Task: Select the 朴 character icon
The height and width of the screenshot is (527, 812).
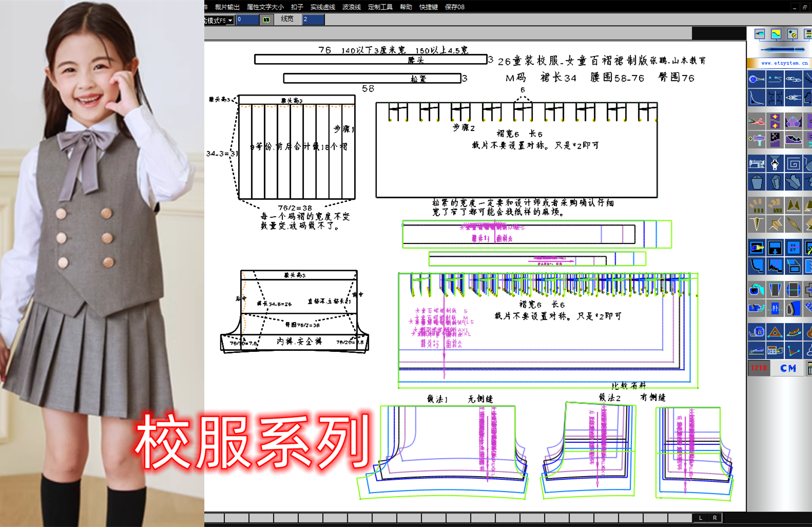Action: tap(775, 308)
